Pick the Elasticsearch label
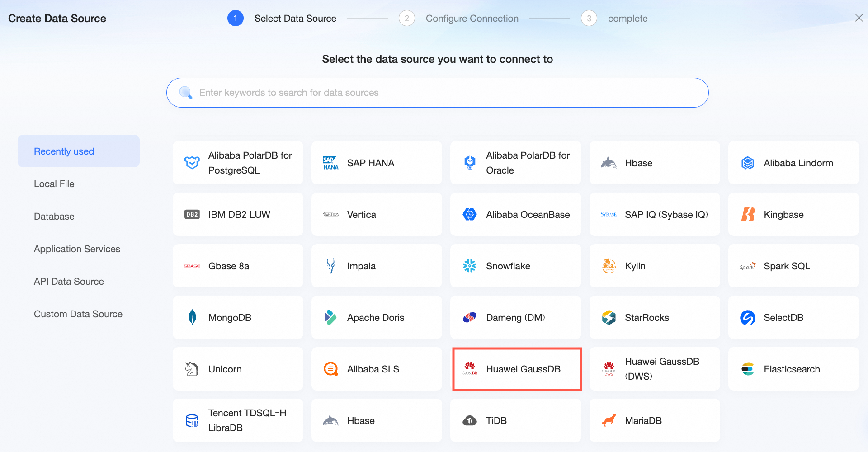Image resolution: width=868 pixels, height=452 pixels. click(x=792, y=369)
